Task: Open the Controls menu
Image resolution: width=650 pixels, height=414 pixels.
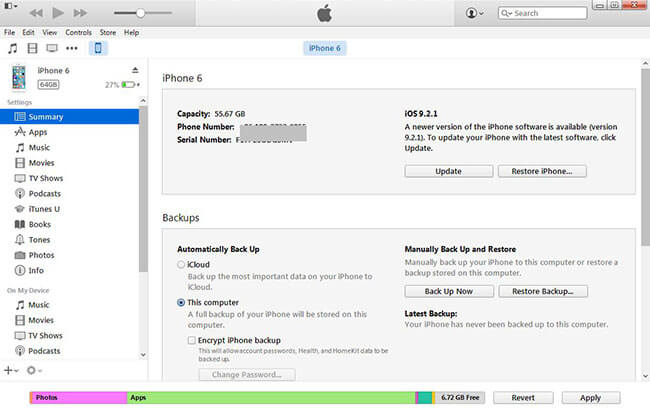Action: [78, 32]
